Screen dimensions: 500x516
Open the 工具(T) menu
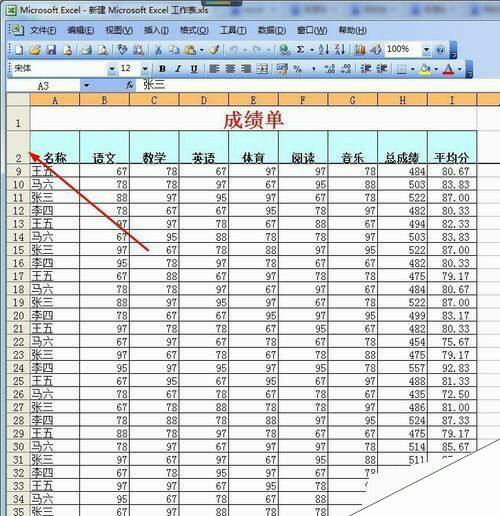[x=233, y=31]
